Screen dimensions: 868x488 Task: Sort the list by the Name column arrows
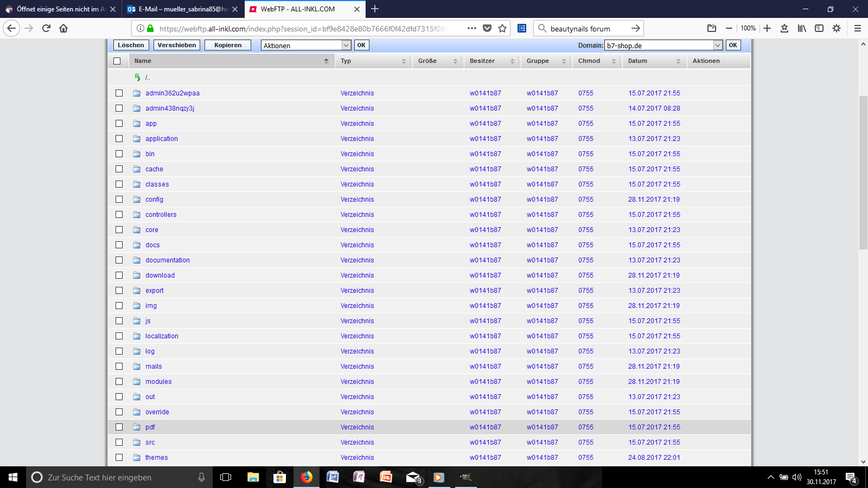[x=326, y=61]
